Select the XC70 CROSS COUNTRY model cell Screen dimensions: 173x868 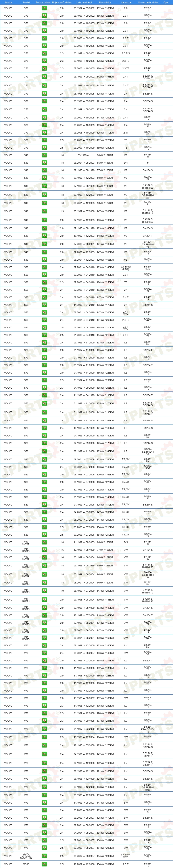[26, 856]
